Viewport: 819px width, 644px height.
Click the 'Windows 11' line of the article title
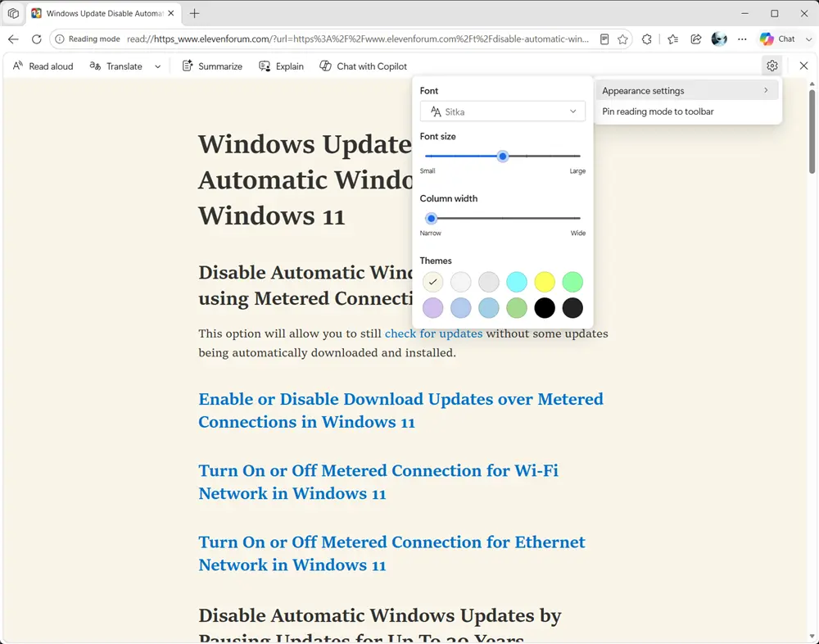tap(272, 215)
